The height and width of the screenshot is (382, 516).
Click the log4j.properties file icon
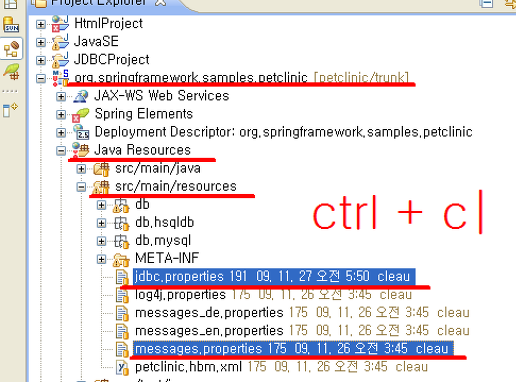122,295
